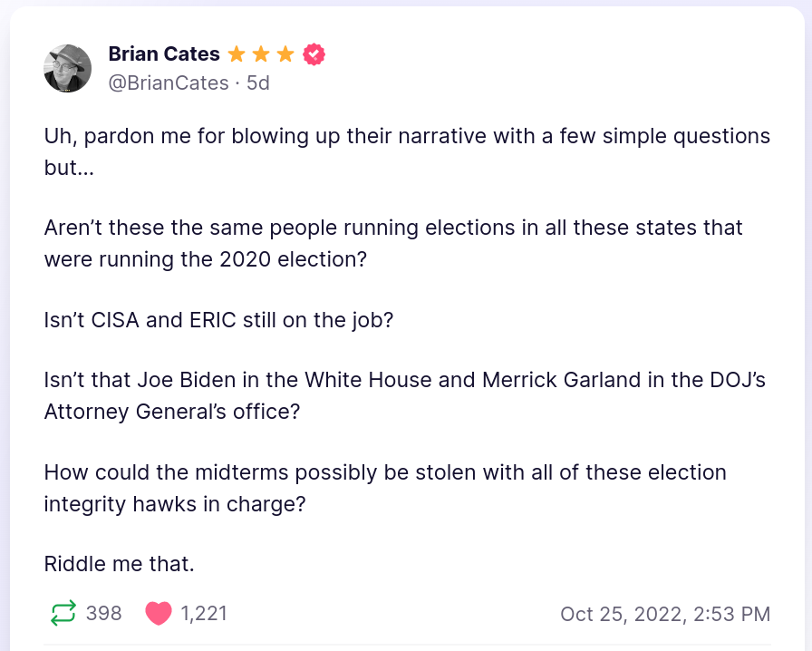
Task: Click the paragraph about midterms being stolen
Action: [x=385, y=487]
